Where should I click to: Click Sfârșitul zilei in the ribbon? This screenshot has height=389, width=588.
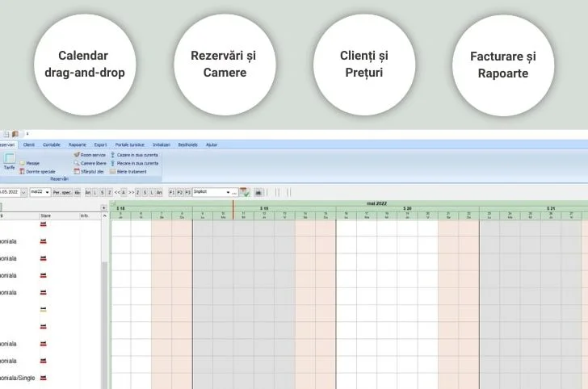(x=89, y=171)
